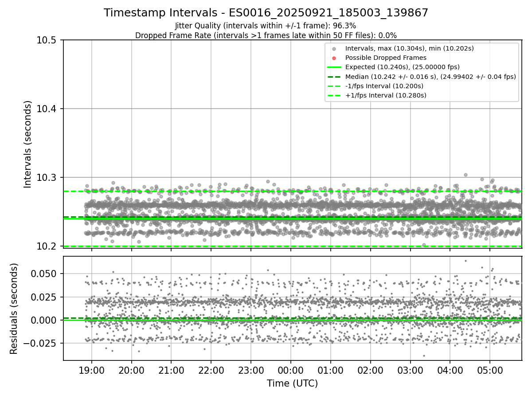Click the 'Jitter Quality' 96.3% subtitle line

click(x=266, y=26)
